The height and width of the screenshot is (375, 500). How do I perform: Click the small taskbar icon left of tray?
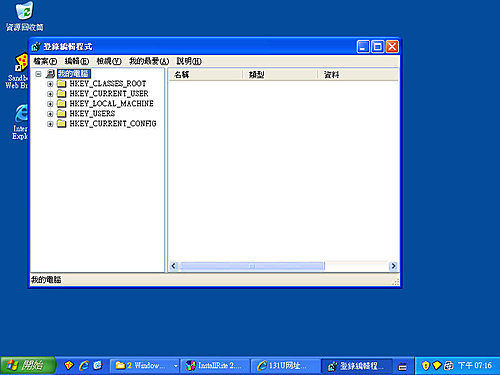click(x=403, y=367)
